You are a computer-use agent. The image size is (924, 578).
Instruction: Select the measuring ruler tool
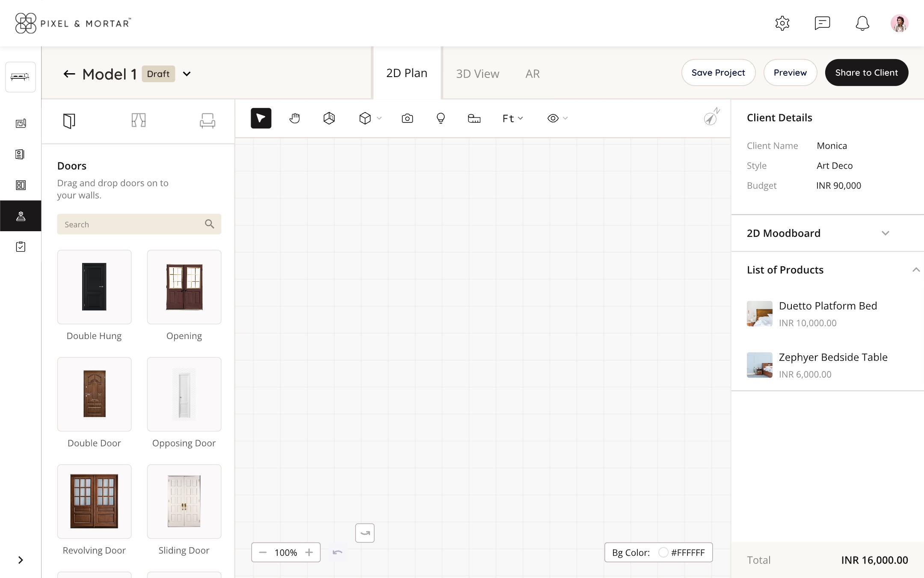pyautogui.click(x=474, y=119)
